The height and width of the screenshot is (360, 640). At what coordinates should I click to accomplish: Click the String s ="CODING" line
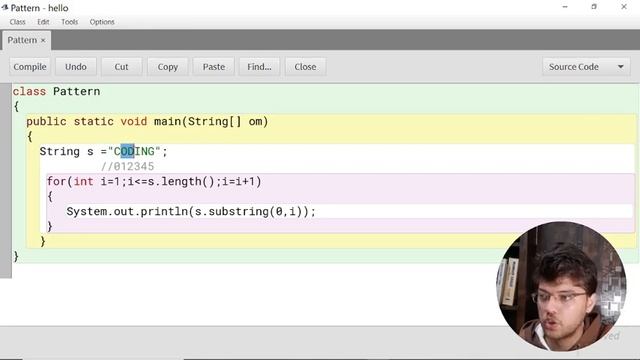point(104,151)
